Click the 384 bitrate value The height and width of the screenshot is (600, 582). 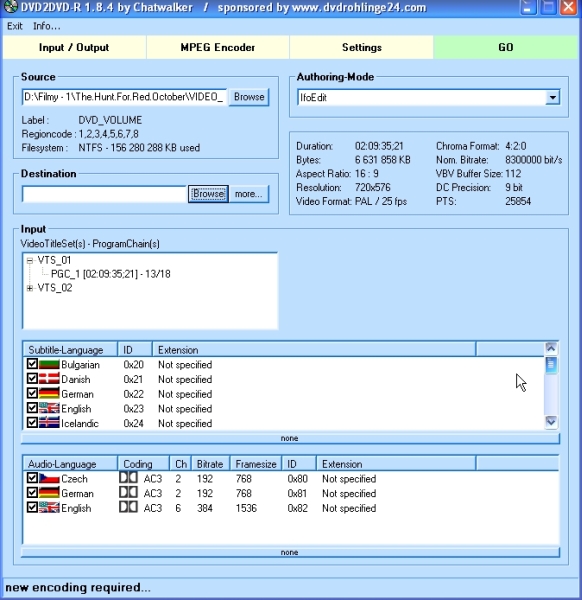(x=205, y=508)
